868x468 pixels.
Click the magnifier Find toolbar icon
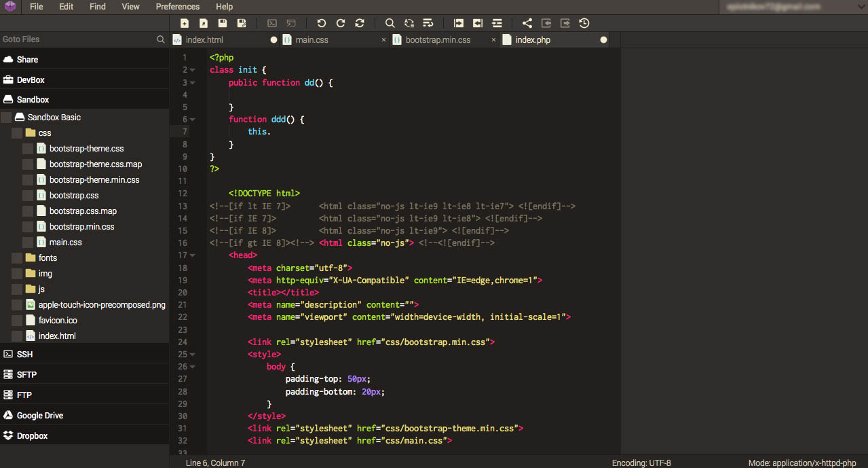pos(390,23)
